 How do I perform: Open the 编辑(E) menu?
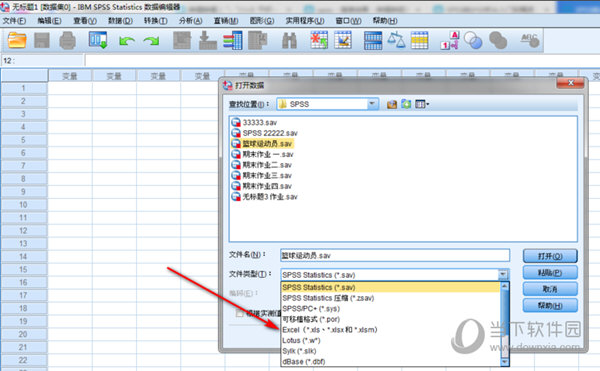(49, 21)
